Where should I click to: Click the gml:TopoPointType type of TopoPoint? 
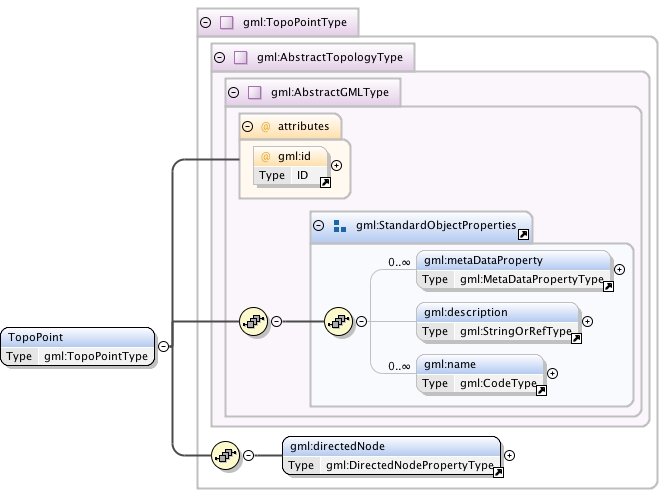(x=96, y=356)
